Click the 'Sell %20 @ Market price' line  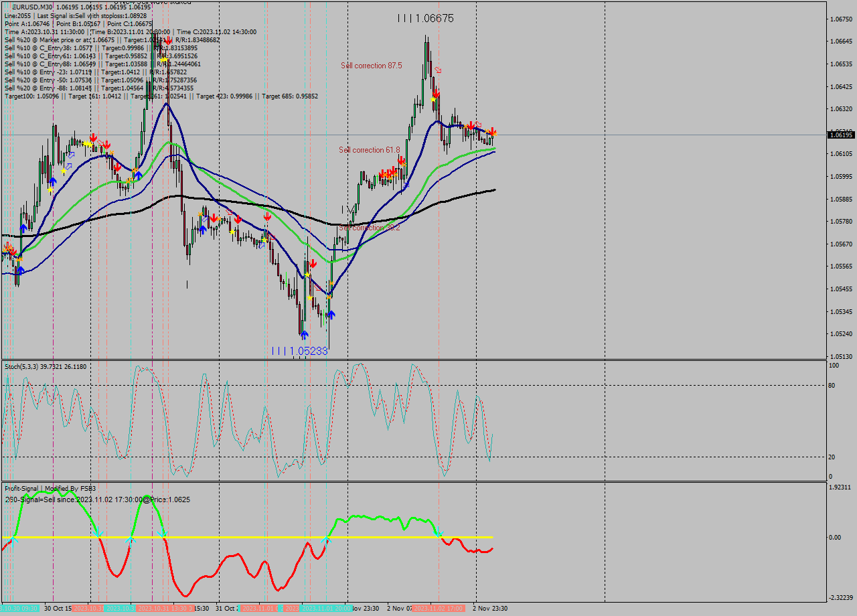[x=112, y=40]
